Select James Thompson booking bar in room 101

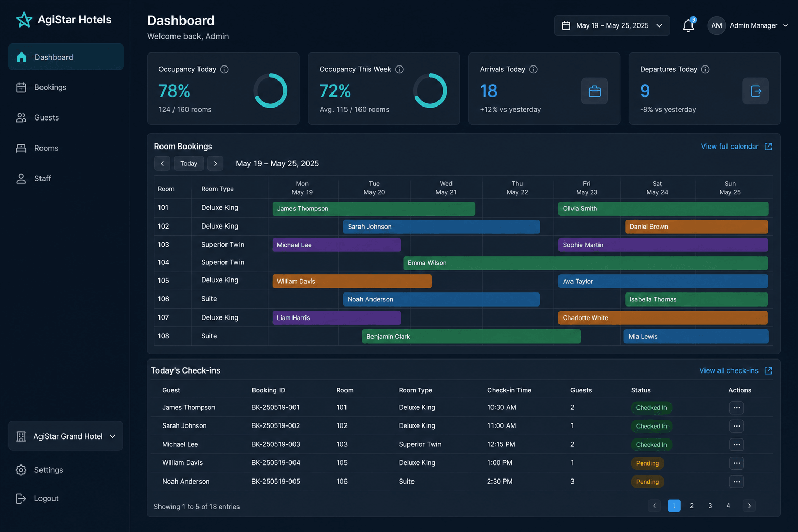[x=374, y=208]
